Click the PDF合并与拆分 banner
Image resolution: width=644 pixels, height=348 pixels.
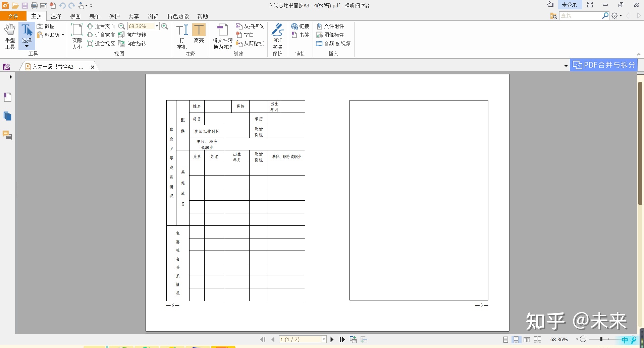click(x=603, y=65)
